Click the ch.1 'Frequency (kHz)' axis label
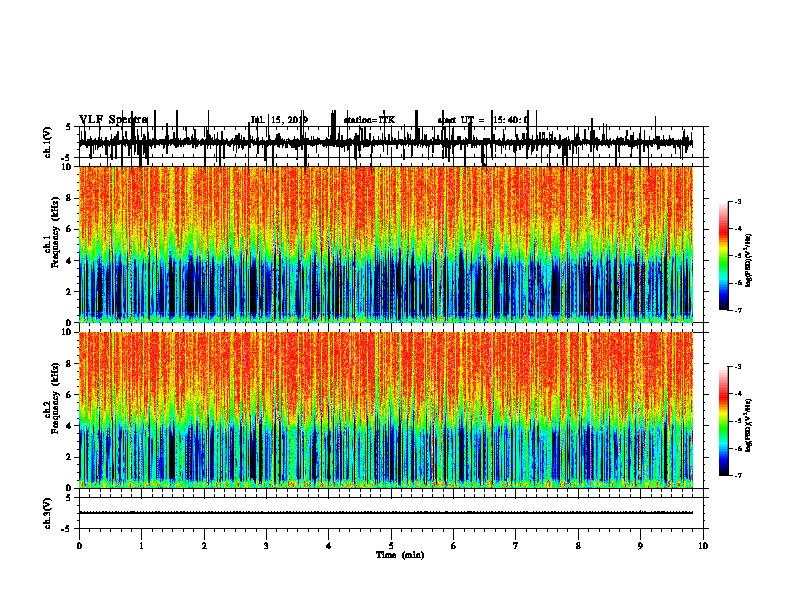Screen dimensions: 792x612 [x=55, y=230]
